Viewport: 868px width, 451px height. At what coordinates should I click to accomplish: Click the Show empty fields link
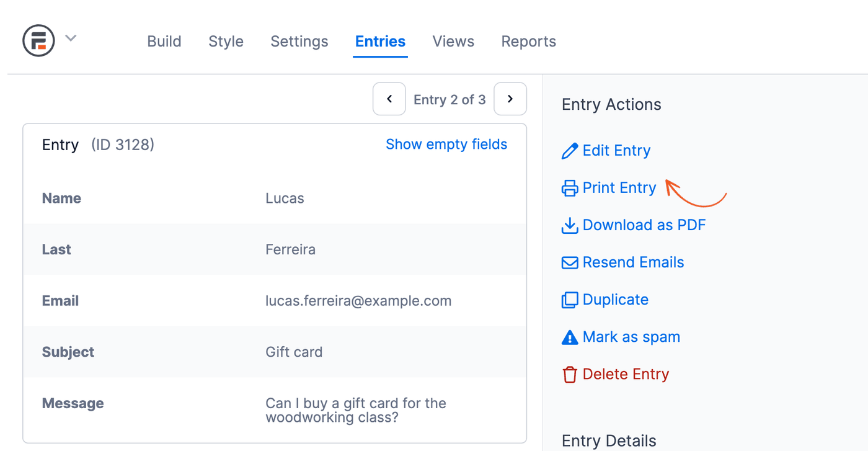click(446, 145)
